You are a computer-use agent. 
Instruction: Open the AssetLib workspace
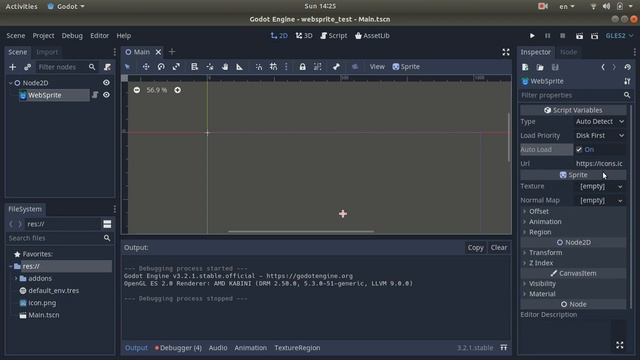point(372,36)
